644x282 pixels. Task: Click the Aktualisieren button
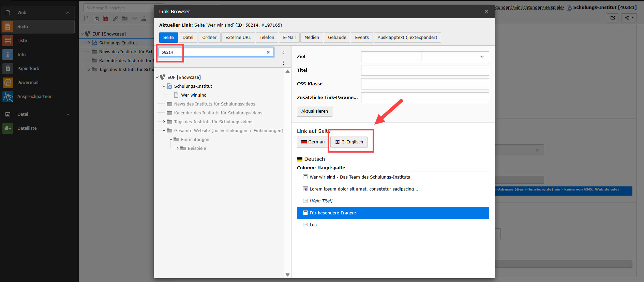(314, 111)
